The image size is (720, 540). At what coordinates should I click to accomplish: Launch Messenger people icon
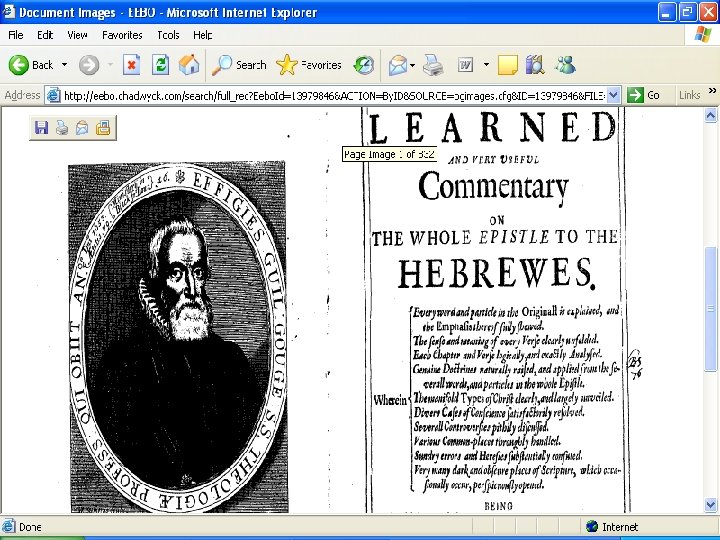[565, 65]
